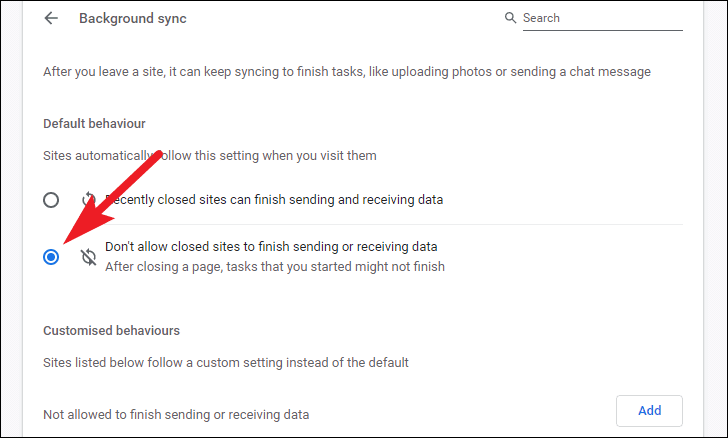Go back using the left arrow

[x=51, y=18]
